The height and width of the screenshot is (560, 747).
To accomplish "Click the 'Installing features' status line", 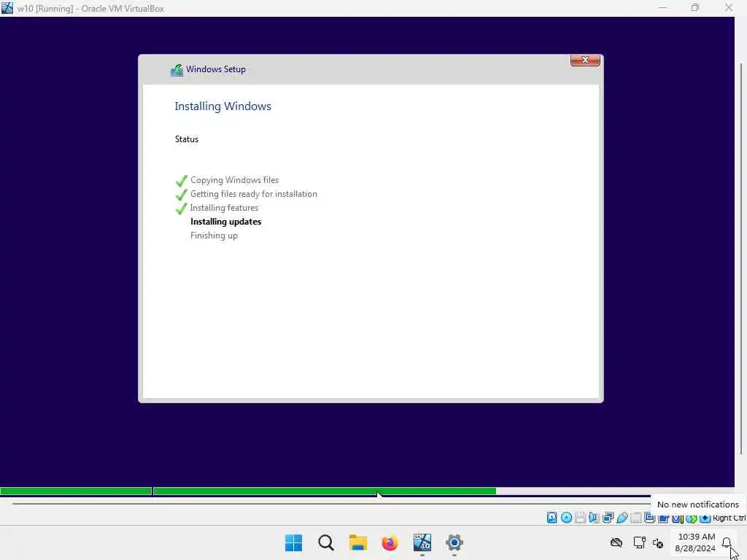I will (224, 208).
